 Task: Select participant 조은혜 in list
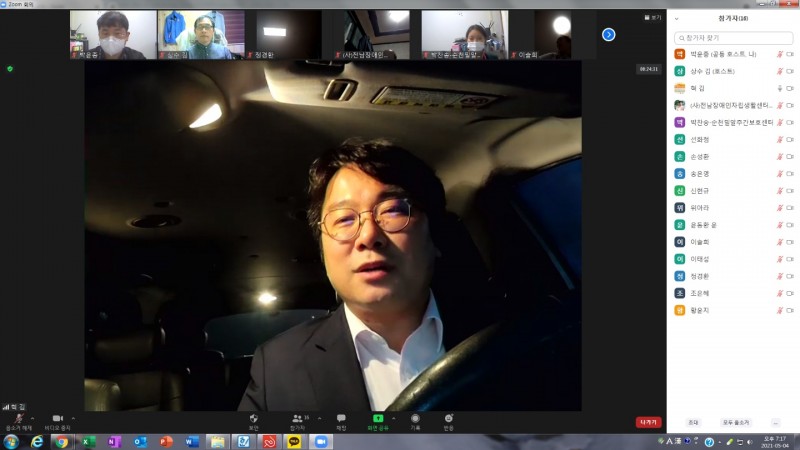click(x=733, y=293)
